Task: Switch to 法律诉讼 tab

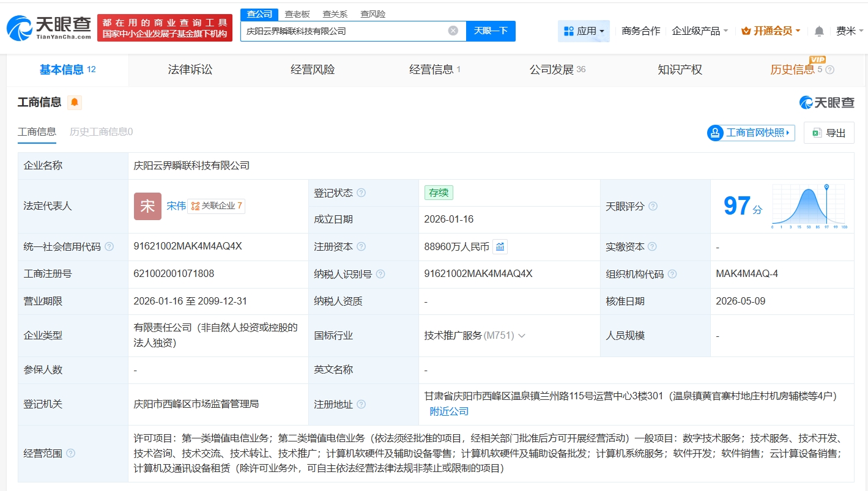Action: tap(190, 70)
